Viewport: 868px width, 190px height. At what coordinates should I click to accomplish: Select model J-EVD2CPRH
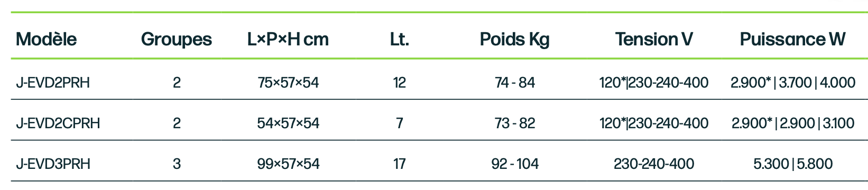click(x=58, y=123)
